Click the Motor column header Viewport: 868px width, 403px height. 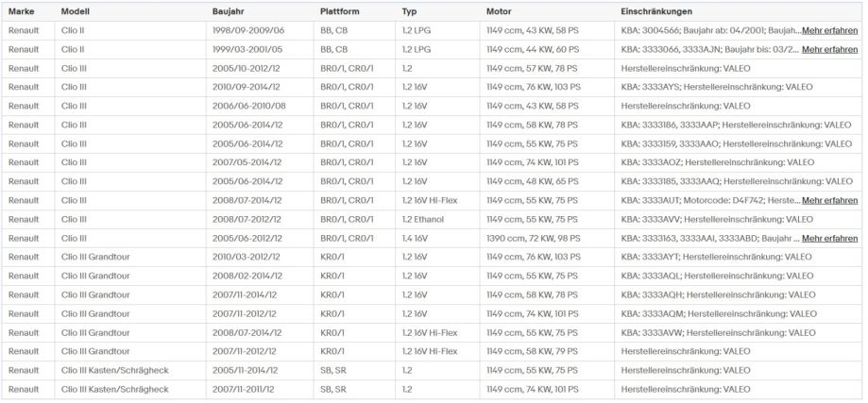[x=499, y=10]
